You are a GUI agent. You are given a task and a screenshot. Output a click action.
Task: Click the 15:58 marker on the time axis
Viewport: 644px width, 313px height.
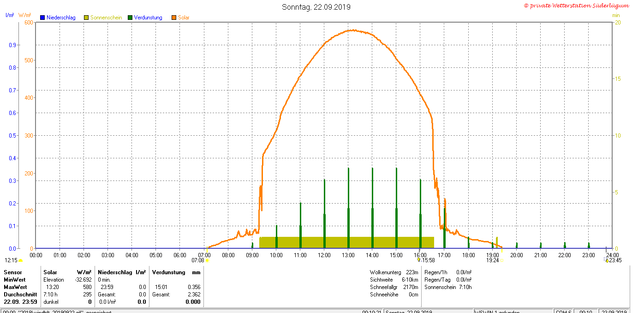coord(419,260)
